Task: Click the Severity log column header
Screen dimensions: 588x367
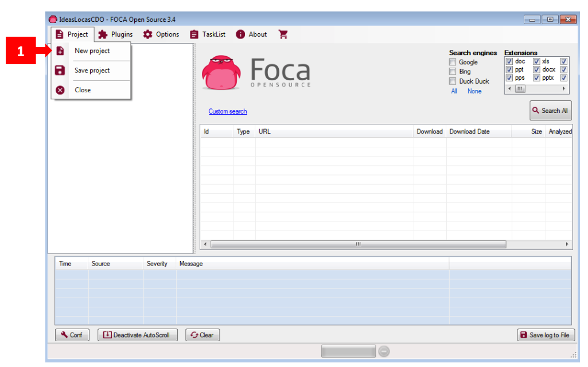Action: click(159, 264)
